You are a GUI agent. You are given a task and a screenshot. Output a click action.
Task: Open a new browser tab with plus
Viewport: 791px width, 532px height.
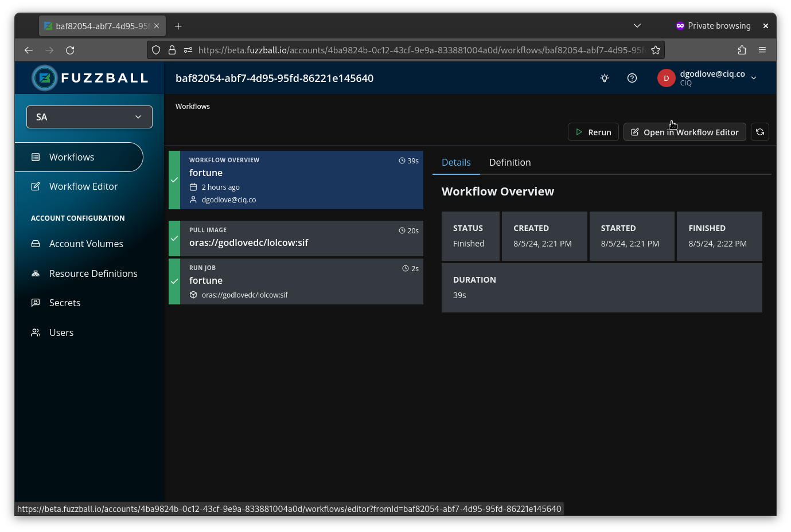click(178, 26)
